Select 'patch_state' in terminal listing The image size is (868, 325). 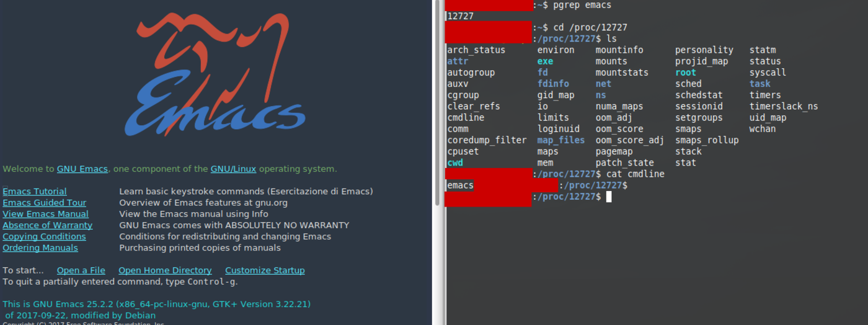(x=625, y=162)
